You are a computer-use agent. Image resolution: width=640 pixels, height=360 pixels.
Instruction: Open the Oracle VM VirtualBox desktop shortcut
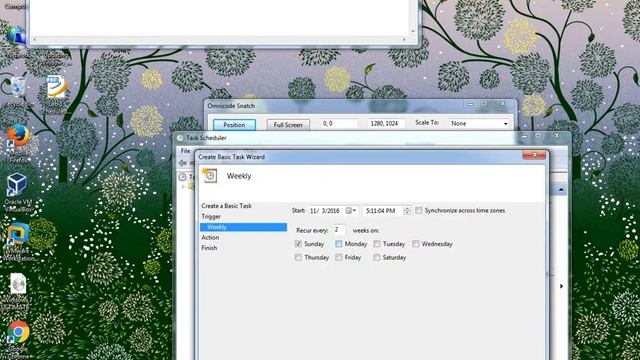(x=17, y=185)
